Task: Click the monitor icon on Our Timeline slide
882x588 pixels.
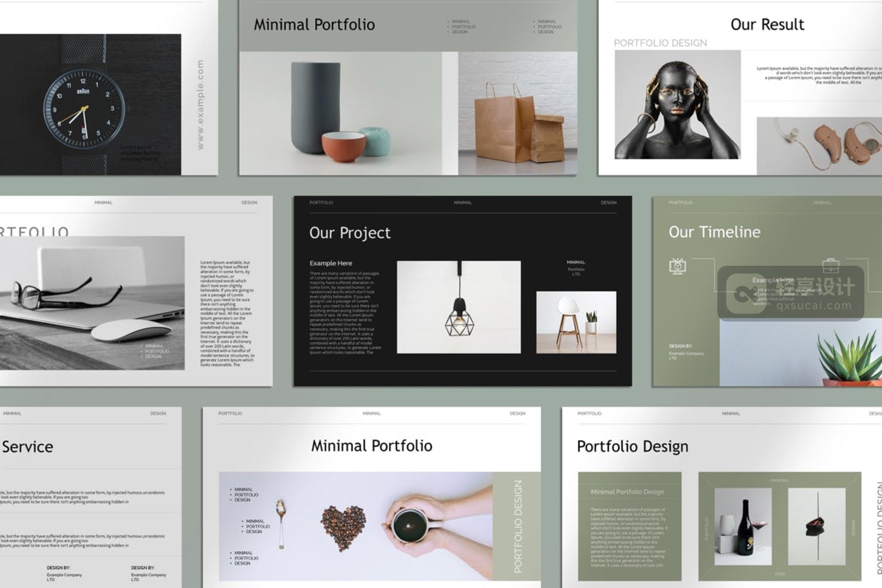Action: pos(677,266)
